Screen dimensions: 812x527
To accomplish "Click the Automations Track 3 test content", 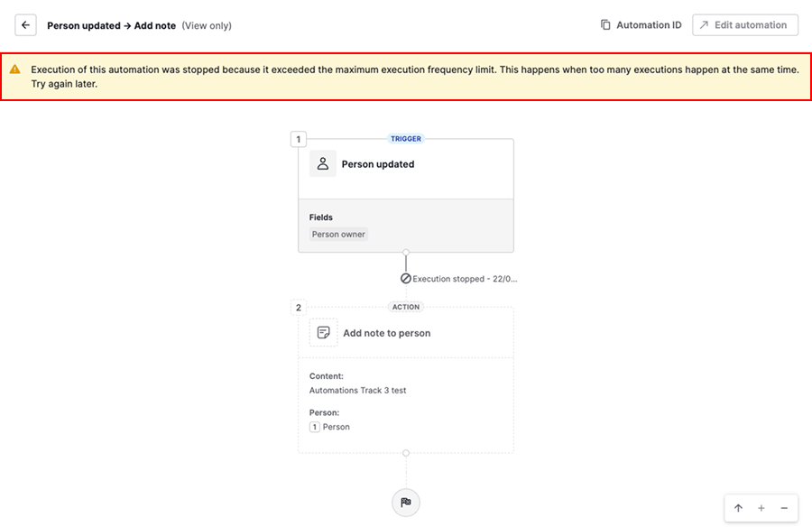I will click(357, 391).
